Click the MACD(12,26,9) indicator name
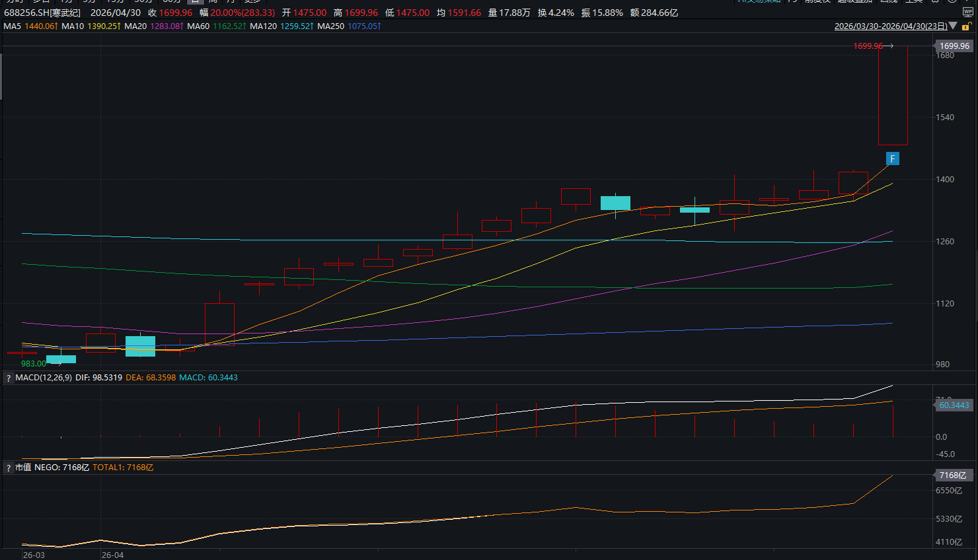This screenshot has width=978, height=560. click(44, 378)
